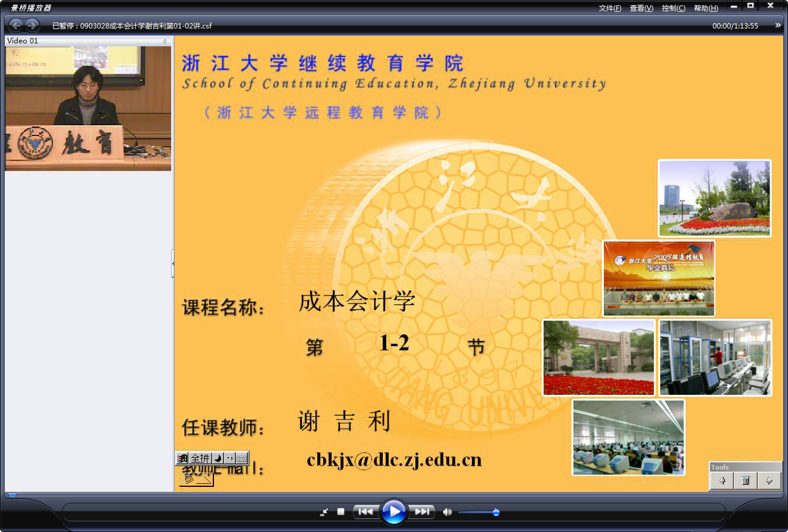Mute audio via the speaker icon

click(x=447, y=512)
